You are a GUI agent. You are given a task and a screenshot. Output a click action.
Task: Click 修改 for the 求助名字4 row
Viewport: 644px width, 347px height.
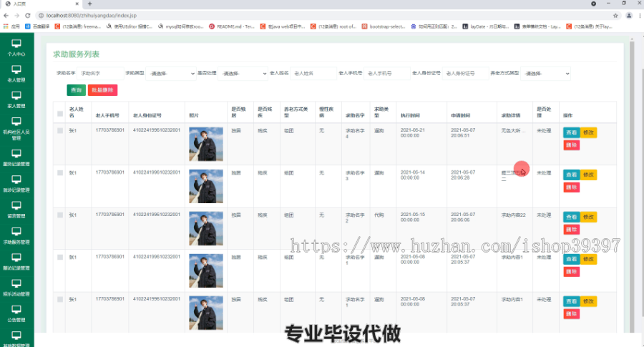click(588, 132)
